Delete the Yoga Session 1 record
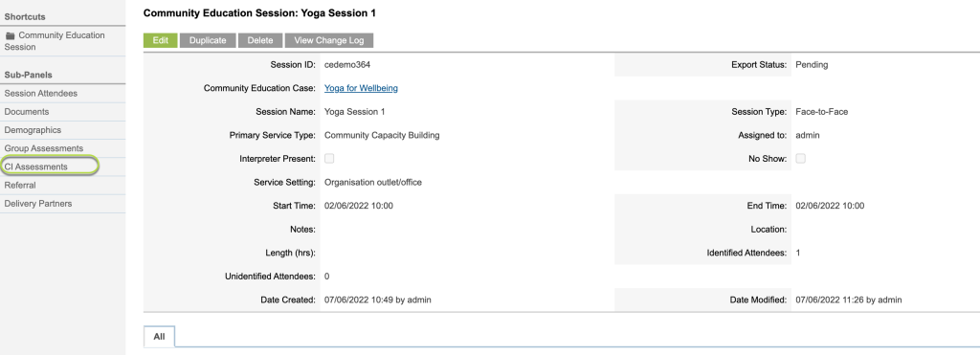980x355 pixels. pyautogui.click(x=260, y=40)
